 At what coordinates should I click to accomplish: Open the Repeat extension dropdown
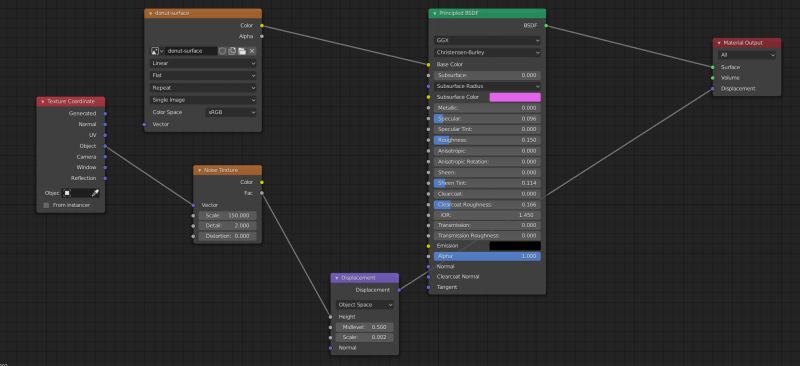coord(203,88)
